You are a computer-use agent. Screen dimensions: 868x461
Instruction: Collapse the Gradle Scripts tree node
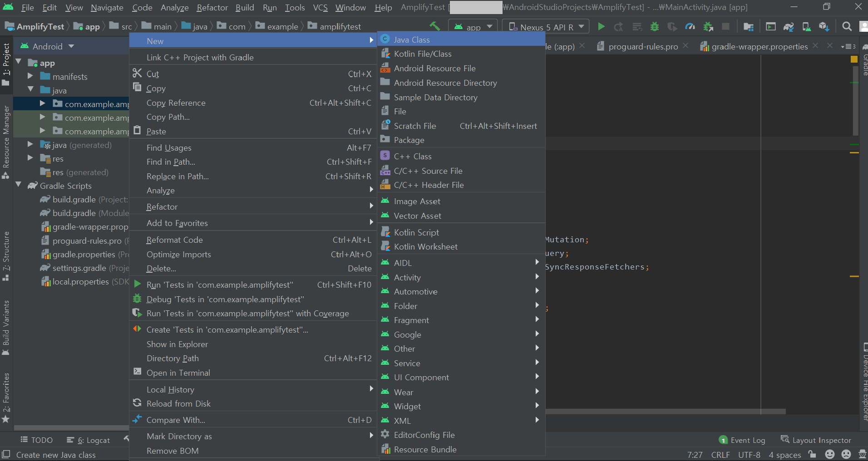point(18,186)
